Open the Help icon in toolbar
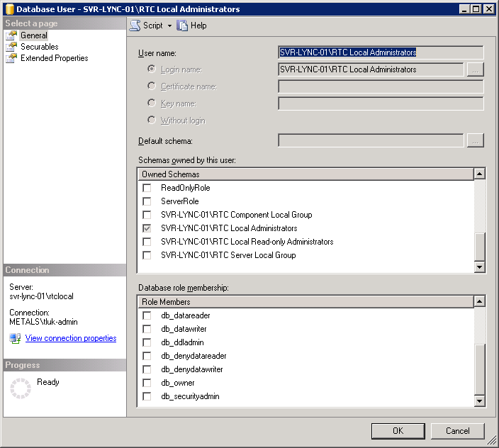This screenshot has width=499, height=448. 182,26
